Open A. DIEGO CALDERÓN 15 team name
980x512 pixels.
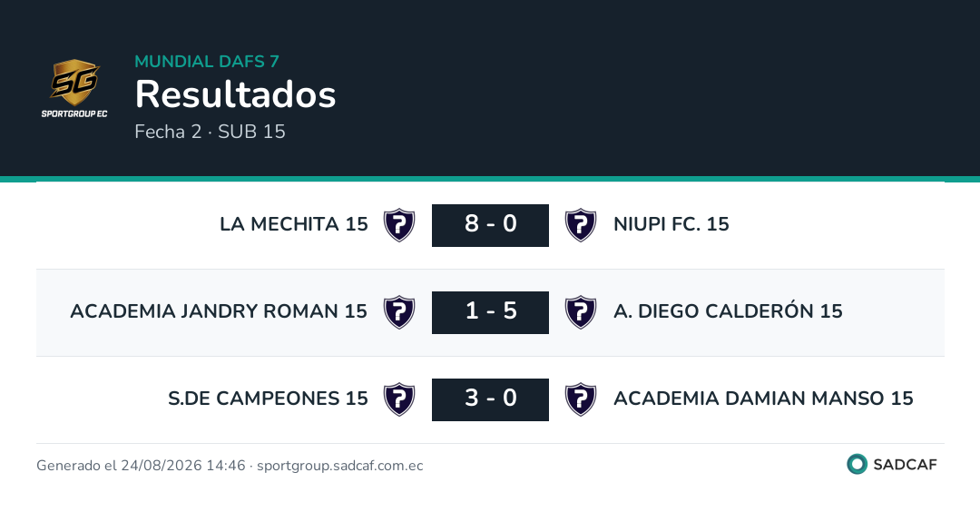click(x=728, y=310)
